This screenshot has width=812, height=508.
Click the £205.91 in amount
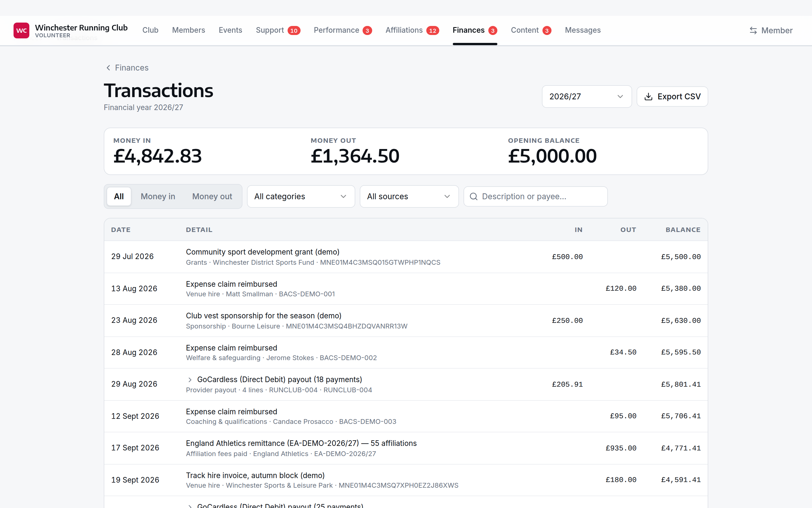click(x=567, y=384)
